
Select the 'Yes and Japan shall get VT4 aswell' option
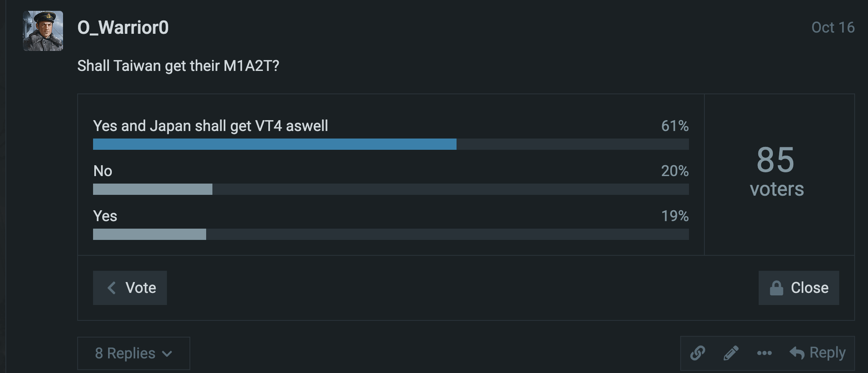[x=210, y=126]
